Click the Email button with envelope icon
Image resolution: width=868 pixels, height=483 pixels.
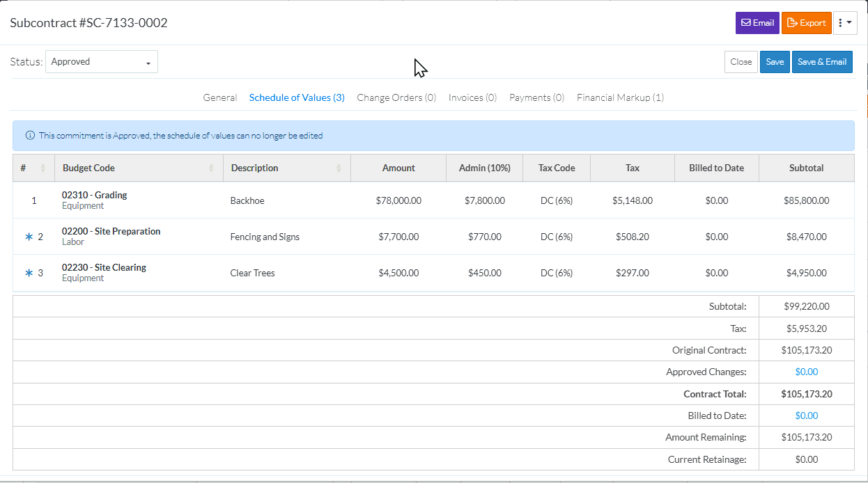[757, 23]
